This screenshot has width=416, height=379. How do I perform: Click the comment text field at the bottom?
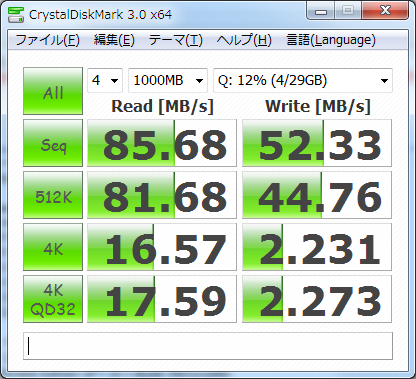coord(208,346)
